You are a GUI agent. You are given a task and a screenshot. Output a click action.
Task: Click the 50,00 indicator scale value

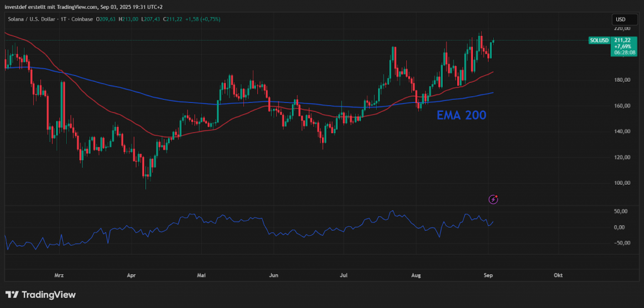coord(621,212)
